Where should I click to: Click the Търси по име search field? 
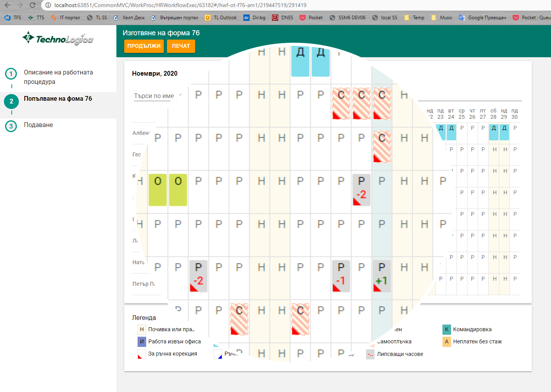pos(154,96)
